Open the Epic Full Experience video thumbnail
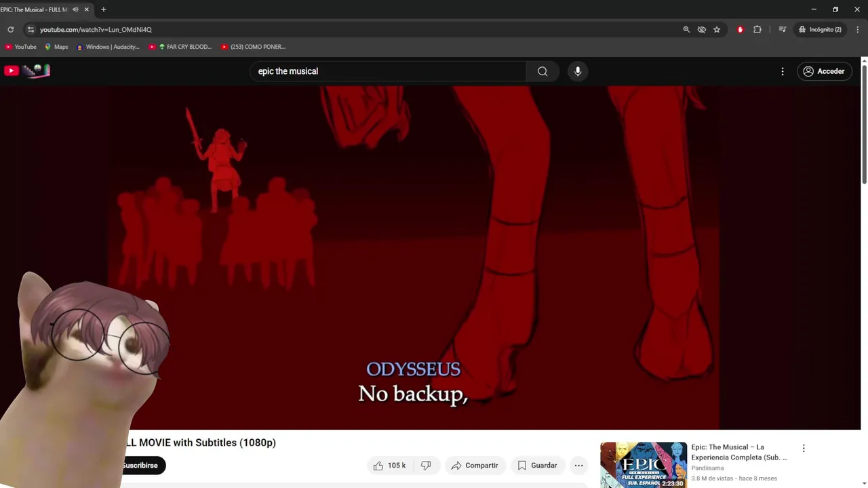Screen dimensions: 868x488 pyautogui.click(x=644, y=465)
